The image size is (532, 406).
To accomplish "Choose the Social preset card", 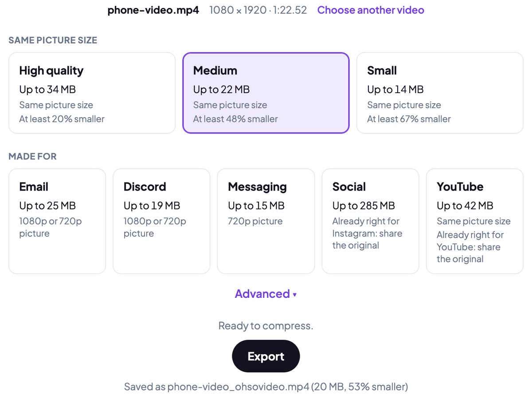I will [x=370, y=221].
